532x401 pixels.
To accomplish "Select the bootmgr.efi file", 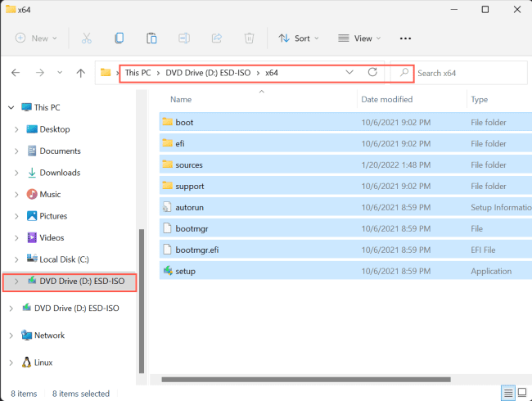I will [345, 250].
